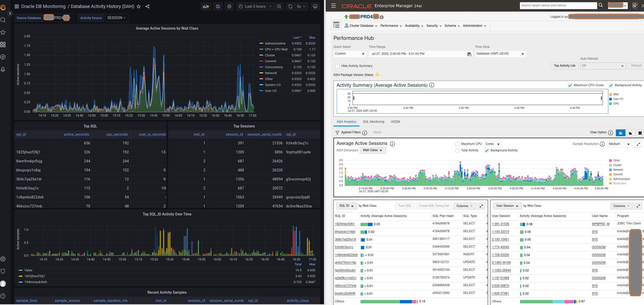The image size is (644, 305).
Task: Save the Grafana dashboard
Action: [x=218, y=6]
